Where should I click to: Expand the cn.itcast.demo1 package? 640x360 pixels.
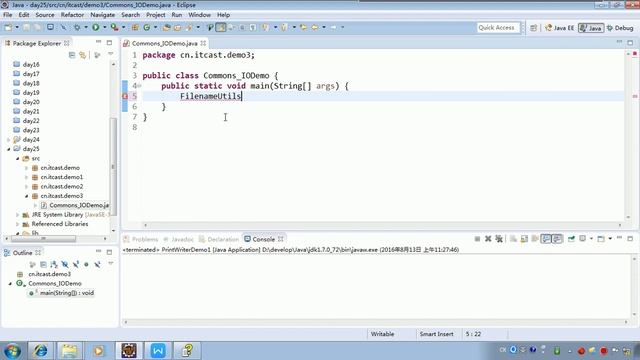tap(27, 177)
